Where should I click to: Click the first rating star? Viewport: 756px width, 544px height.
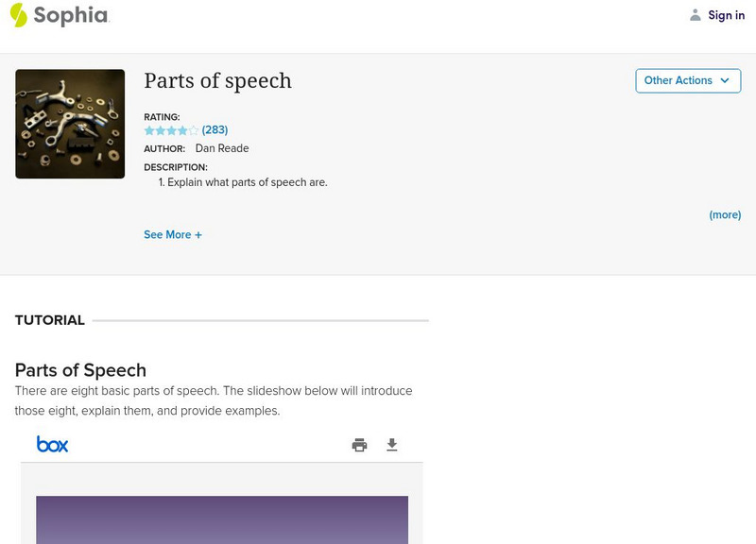point(149,130)
